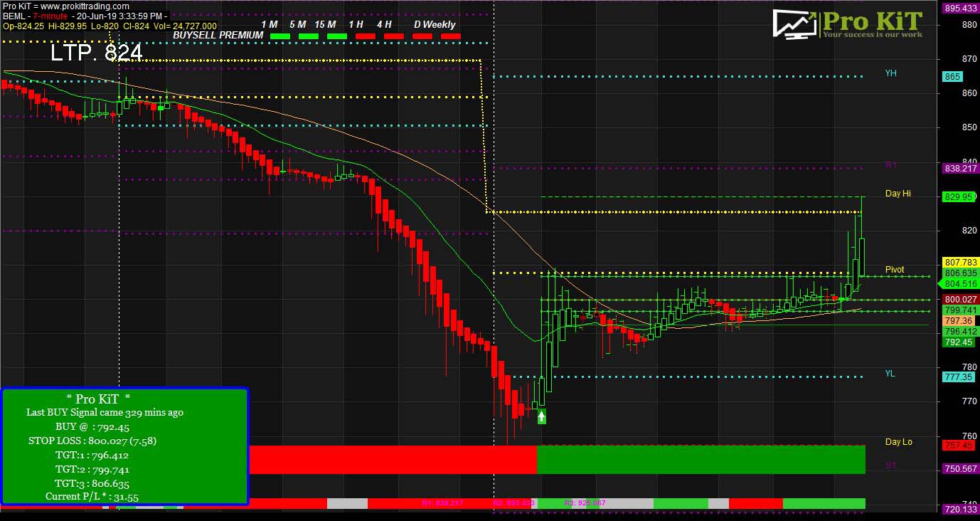Click the 15 M green trend indicator

tap(336, 36)
